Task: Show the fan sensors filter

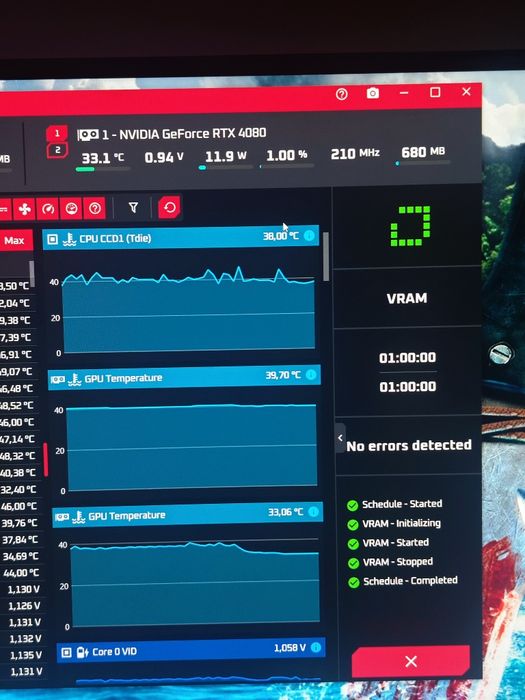Action: [24, 208]
